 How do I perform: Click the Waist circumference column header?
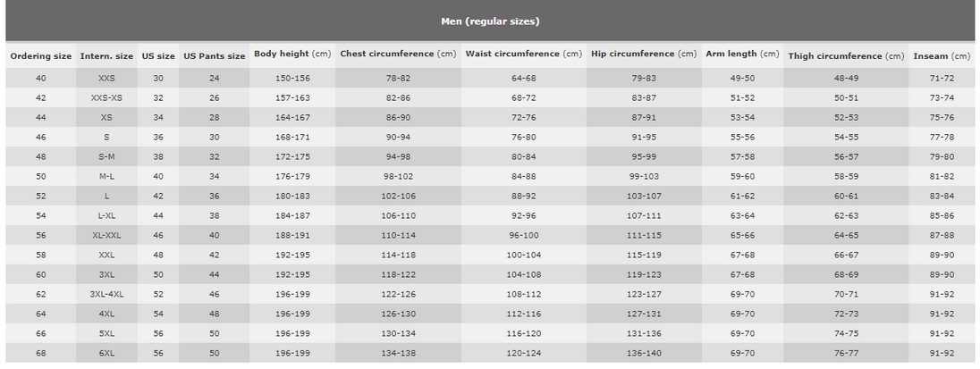pos(524,55)
